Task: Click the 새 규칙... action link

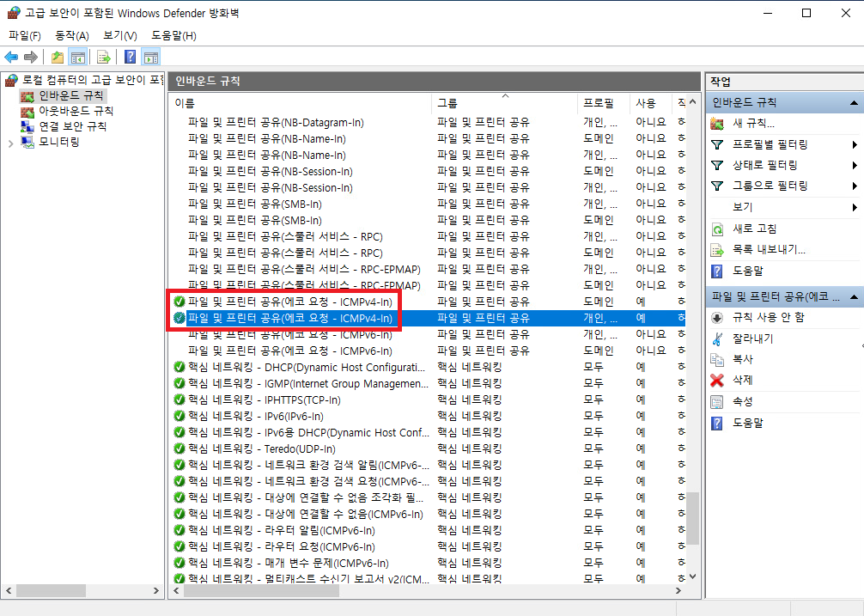Action: (753, 124)
